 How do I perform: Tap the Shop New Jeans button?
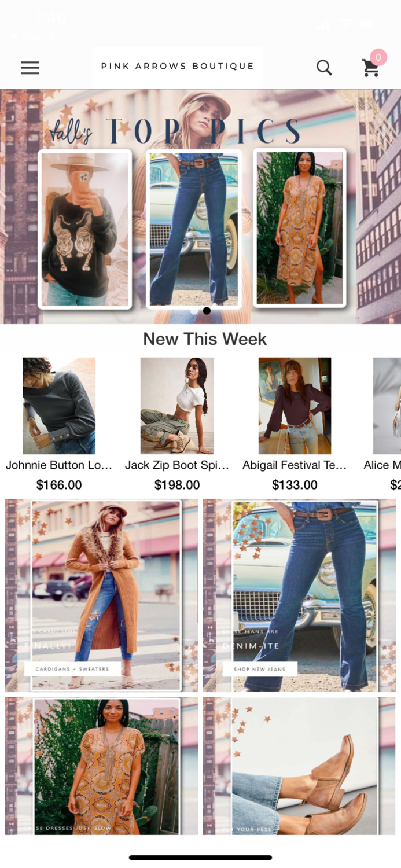[260, 669]
